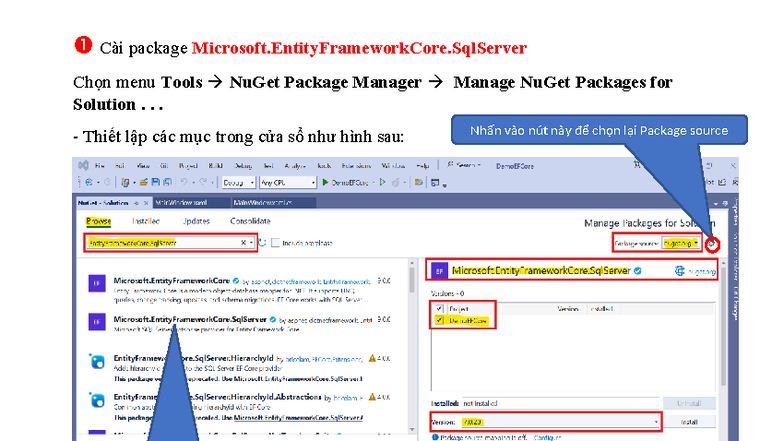
Task: Click the package list vertical scrollbar
Action: (412, 345)
